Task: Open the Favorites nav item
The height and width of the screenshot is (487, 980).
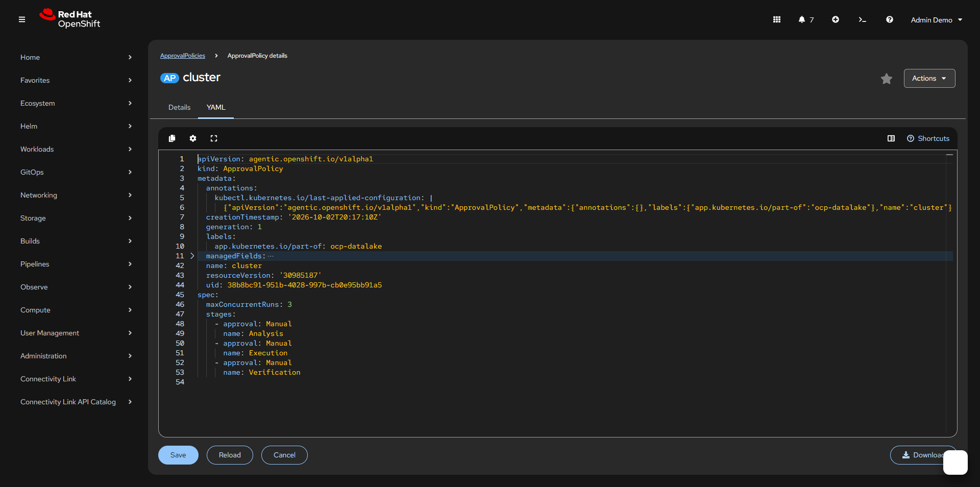Action: (x=76, y=80)
